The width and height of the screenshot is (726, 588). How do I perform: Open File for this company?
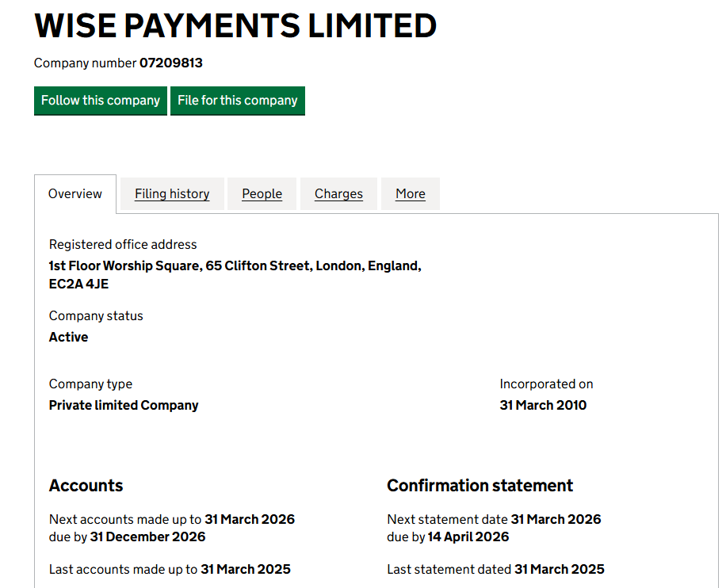pos(238,101)
